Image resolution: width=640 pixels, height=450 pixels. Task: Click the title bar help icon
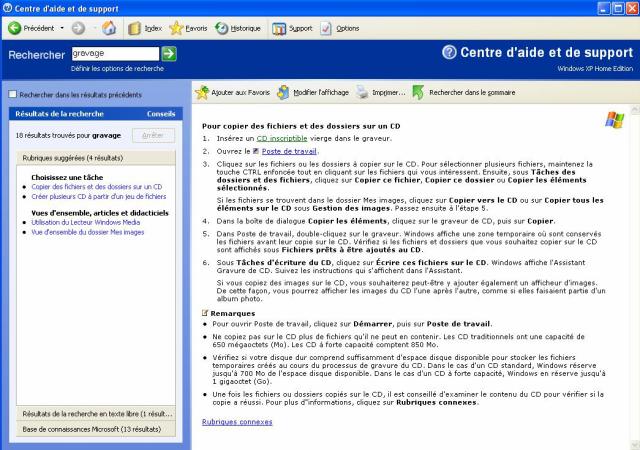click(7, 8)
